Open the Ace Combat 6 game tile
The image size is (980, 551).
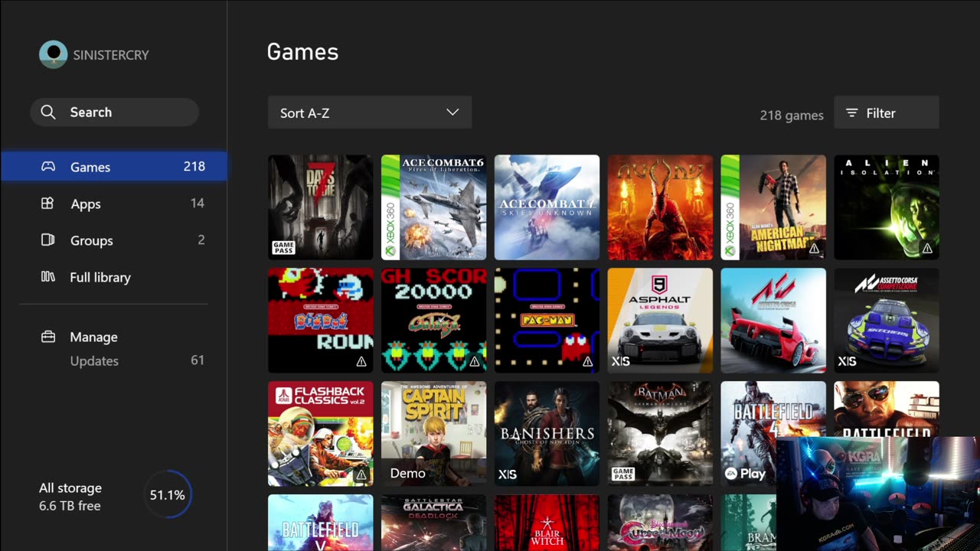pyautogui.click(x=434, y=207)
